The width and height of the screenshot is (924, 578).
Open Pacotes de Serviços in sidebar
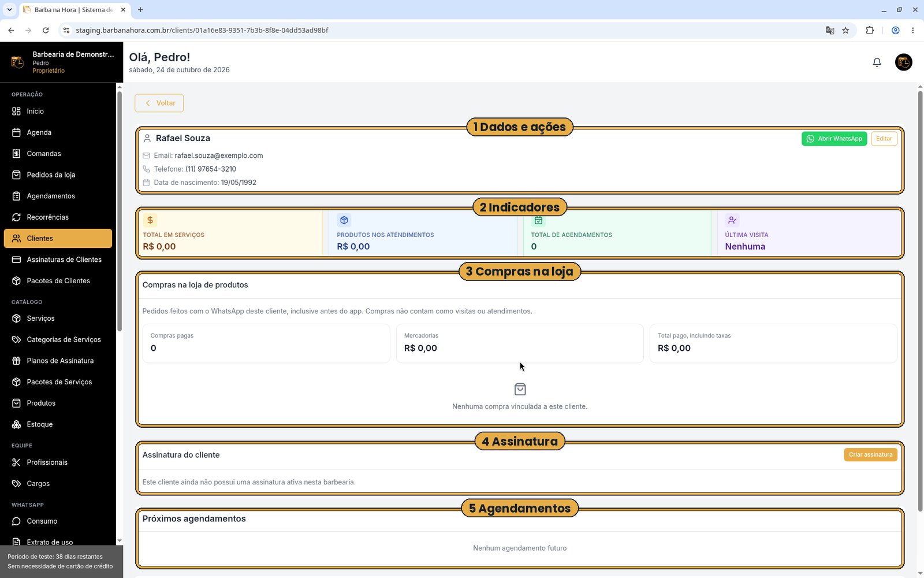pos(58,382)
